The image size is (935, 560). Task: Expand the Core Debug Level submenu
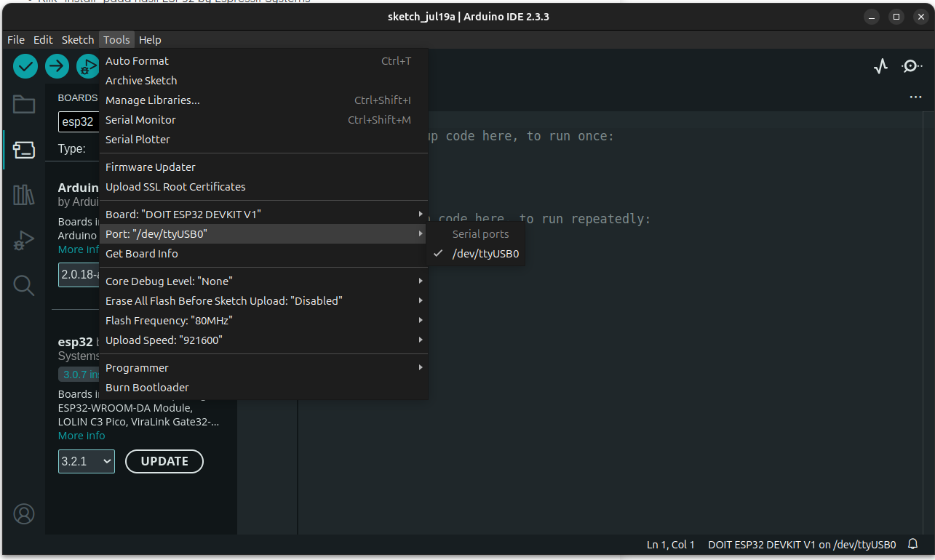click(263, 281)
